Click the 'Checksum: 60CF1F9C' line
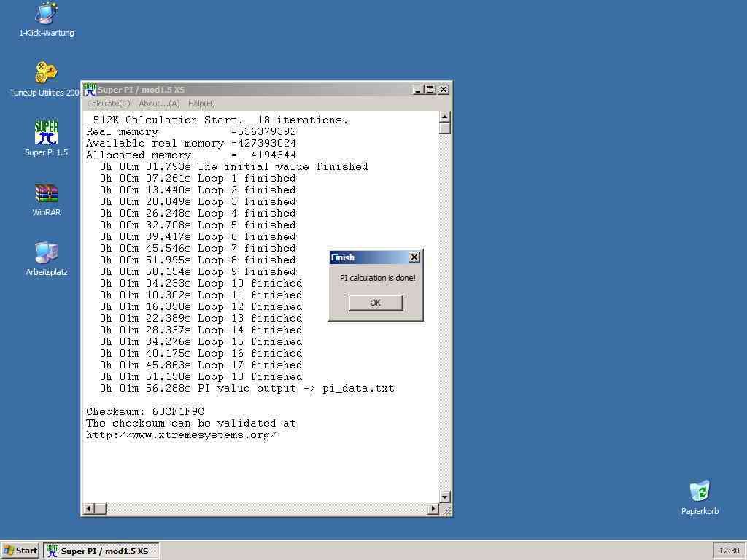The height and width of the screenshot is (560, 747). pos(145,411)
